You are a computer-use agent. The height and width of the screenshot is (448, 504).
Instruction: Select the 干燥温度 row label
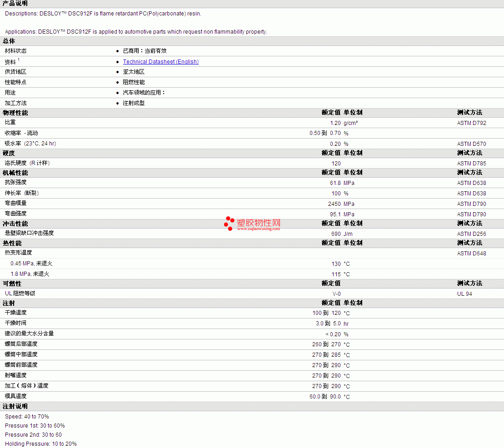(x=16, y=313)
